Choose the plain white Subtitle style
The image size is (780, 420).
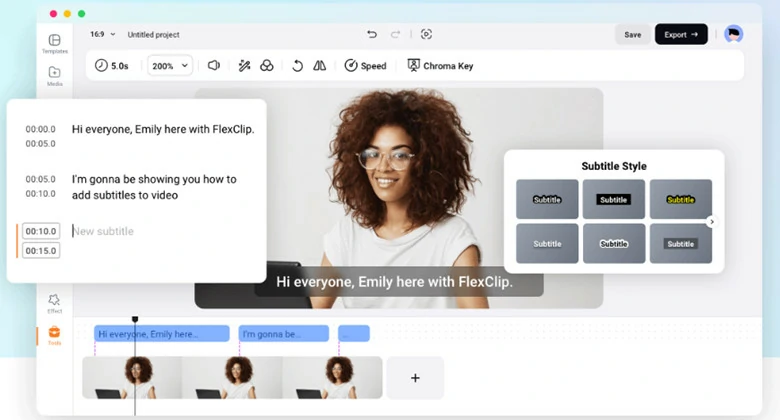tap(547, 243)
